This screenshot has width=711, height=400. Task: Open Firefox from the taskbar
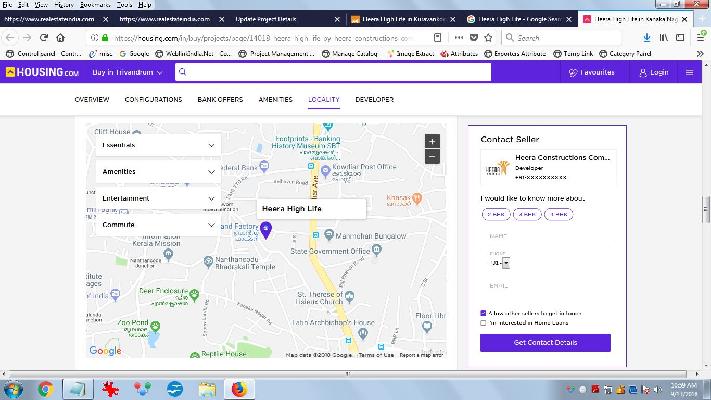click(x=239, y=389)
